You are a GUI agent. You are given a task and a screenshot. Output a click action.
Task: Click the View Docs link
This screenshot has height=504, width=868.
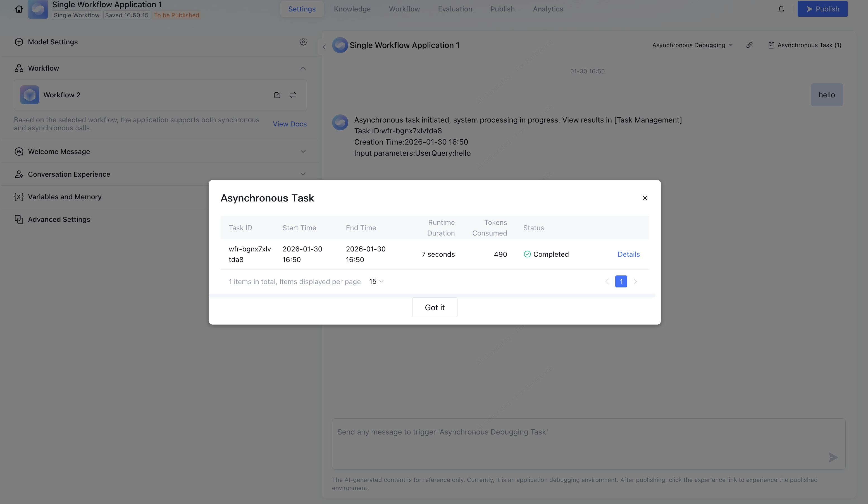[x=289, y=124]
